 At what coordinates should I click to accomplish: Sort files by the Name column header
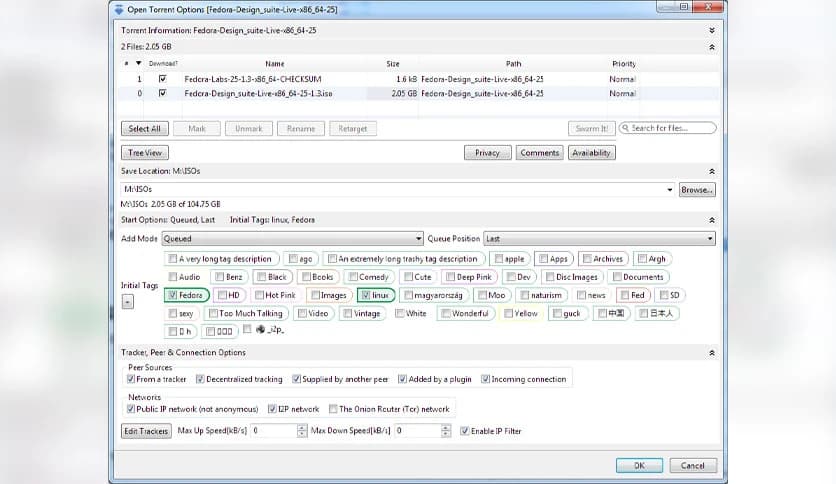tap(275, 63)
